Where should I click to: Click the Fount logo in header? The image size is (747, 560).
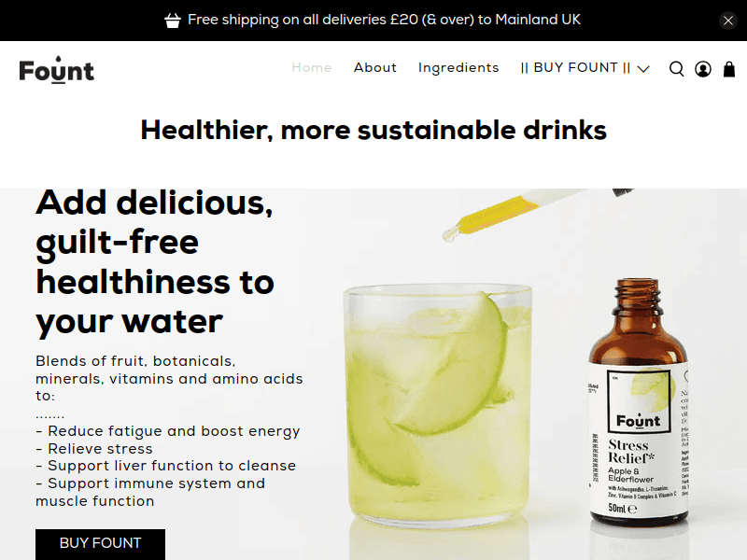(x=57, y=70)
